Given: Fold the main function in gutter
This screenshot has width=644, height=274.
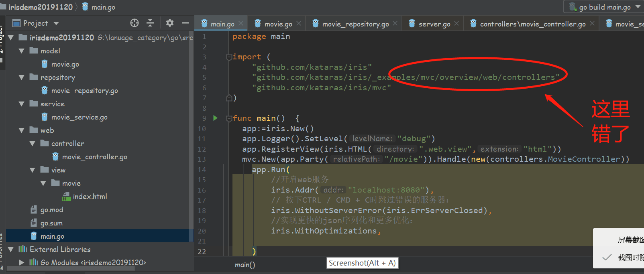Looking at the screenshot, I should click(x=228, y=118).
